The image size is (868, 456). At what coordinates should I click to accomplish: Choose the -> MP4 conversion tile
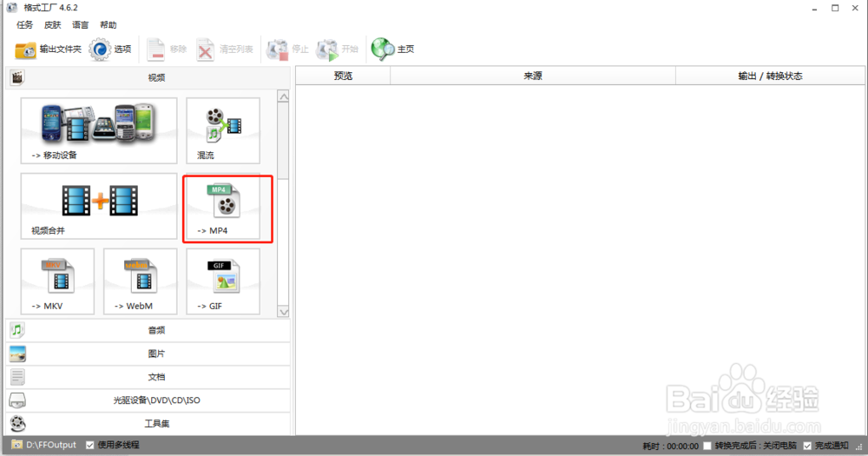[x=223, y=206]
